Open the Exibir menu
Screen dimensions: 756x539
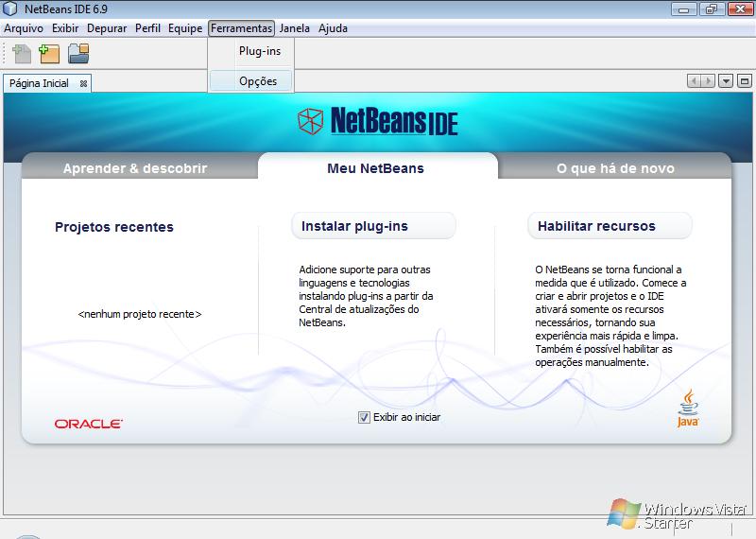tap(65, 28)
